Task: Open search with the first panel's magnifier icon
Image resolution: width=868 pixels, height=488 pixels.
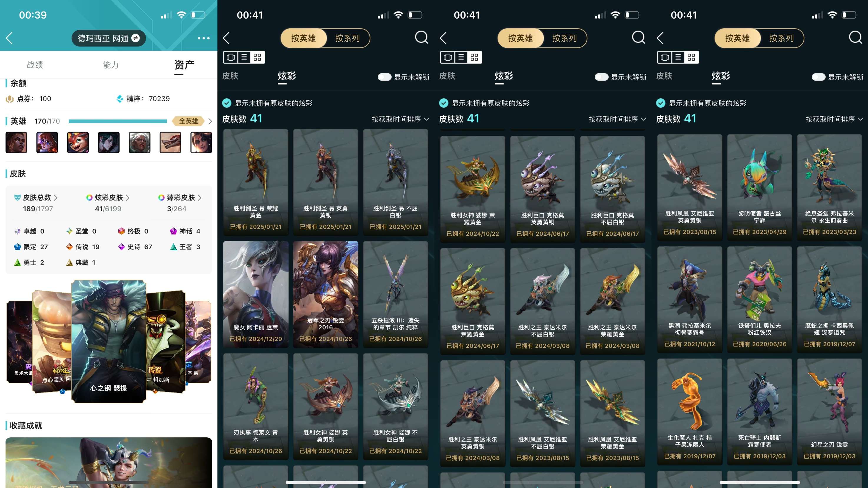Action: click(421, 37)
